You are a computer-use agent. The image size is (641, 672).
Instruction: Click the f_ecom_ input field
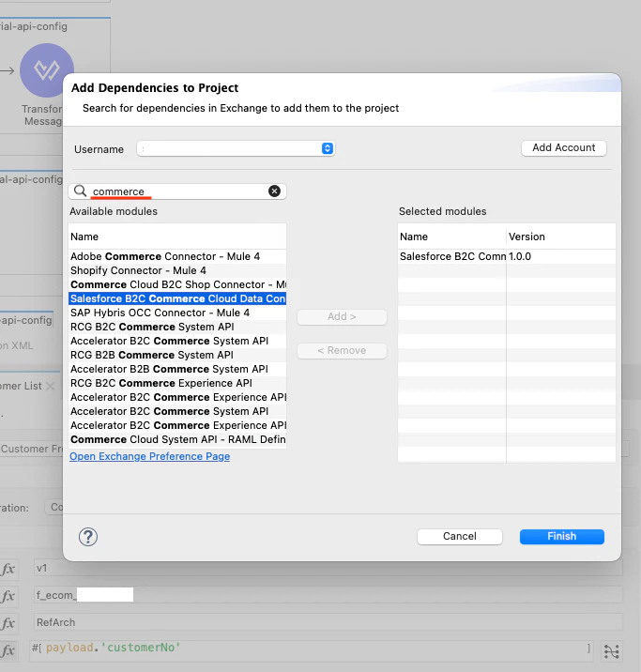point(328,595)
